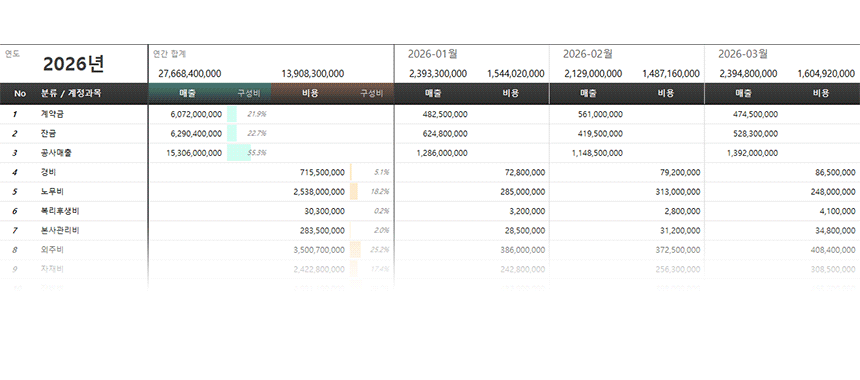Image resolution: width=860 pixels, height=380 pixels.
Task: Click the 연도 label
Action: [12, 54]
